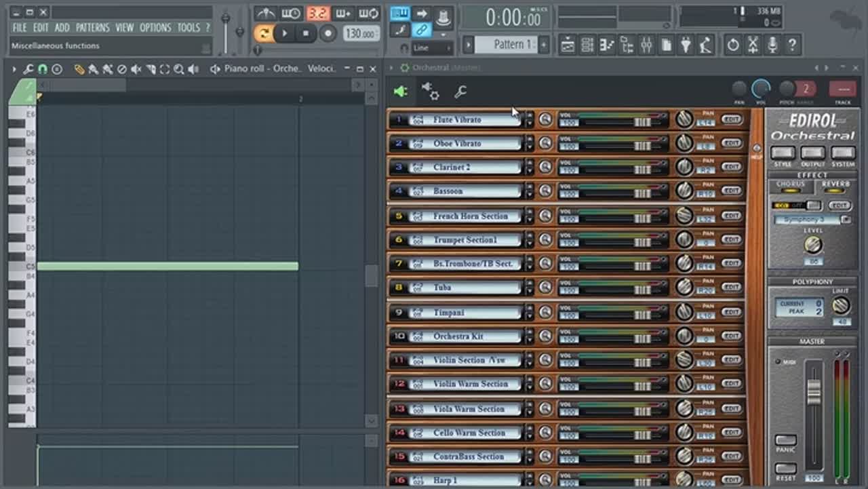
Task: Click the metronome icon in transport panel
Action: coord(265,14)
